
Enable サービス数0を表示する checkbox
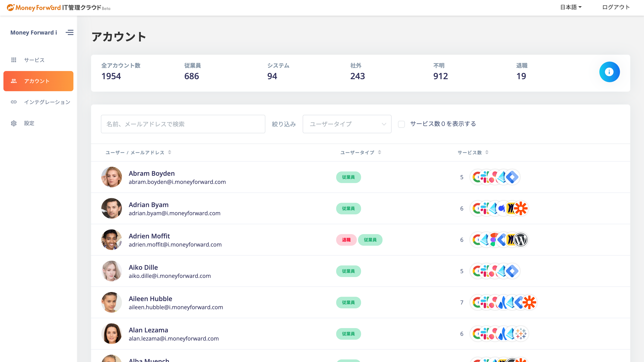(x=401, y=124)
